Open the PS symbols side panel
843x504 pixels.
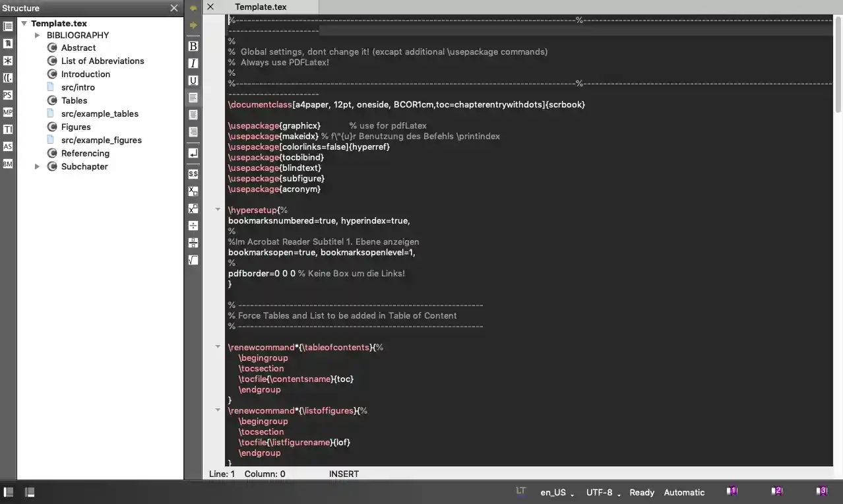[8, 95]
